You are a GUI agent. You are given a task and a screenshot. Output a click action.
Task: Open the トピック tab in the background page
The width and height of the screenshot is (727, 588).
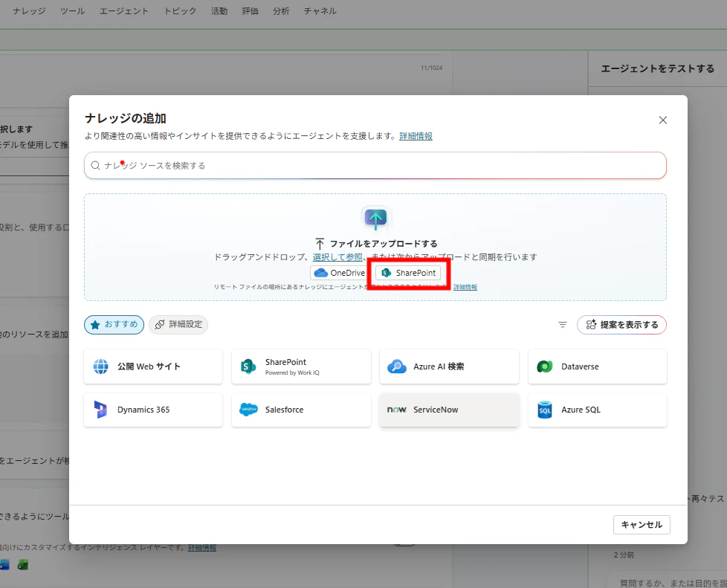180,11
